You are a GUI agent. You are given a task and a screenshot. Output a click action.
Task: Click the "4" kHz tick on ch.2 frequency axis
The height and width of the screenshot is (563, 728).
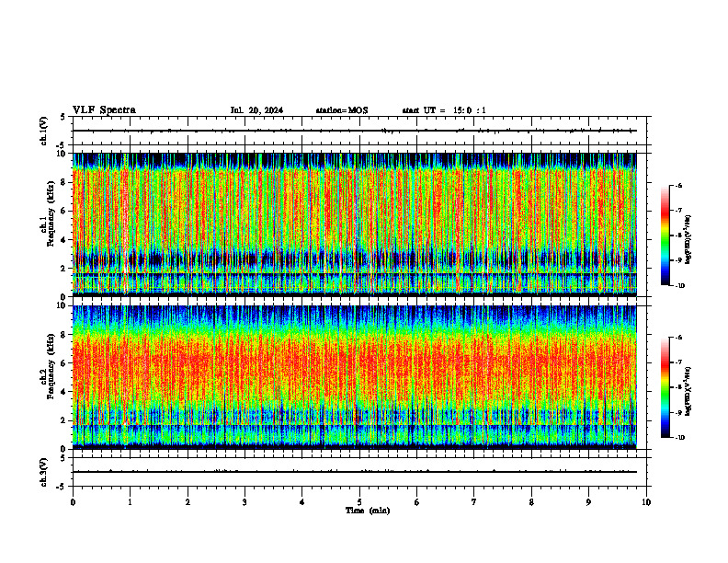[x=63, y=392]
